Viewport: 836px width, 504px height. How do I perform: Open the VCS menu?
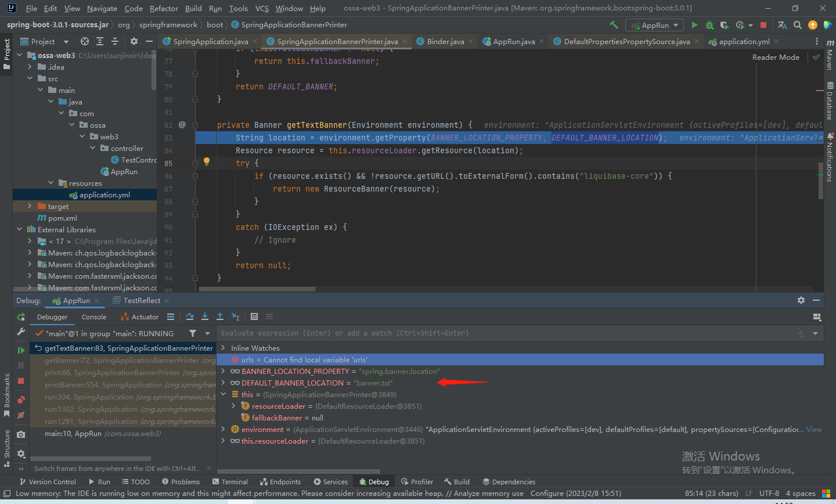coord(262,8)
